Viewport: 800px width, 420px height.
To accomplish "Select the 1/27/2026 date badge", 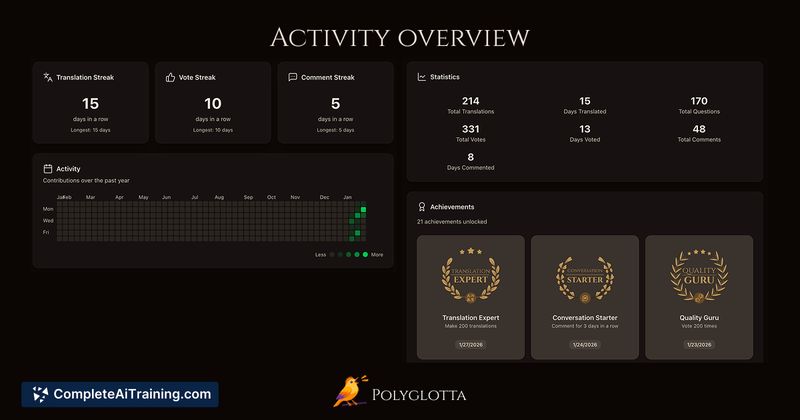I will point(470,344).
